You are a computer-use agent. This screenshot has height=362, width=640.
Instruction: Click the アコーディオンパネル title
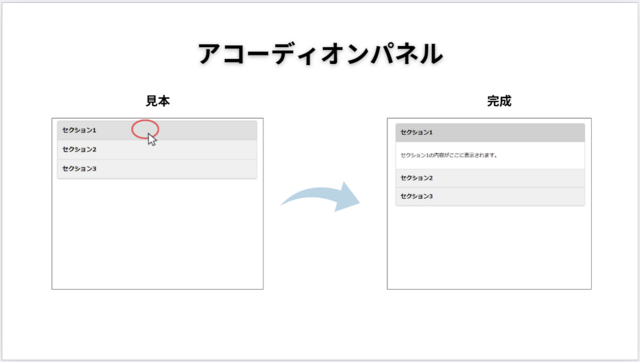320,54
